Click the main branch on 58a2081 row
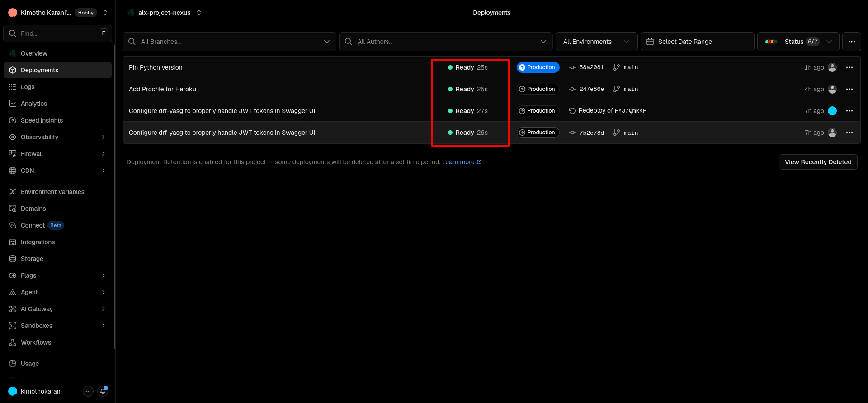The height and width of the screenshot is (403, 868). pyautogui.click(x=626, y=67)
